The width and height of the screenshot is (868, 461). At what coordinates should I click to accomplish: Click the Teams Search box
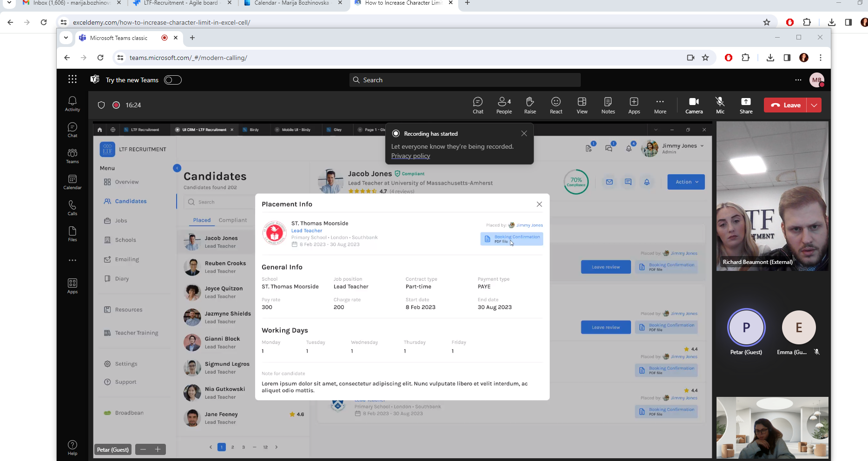click(465, 80)
